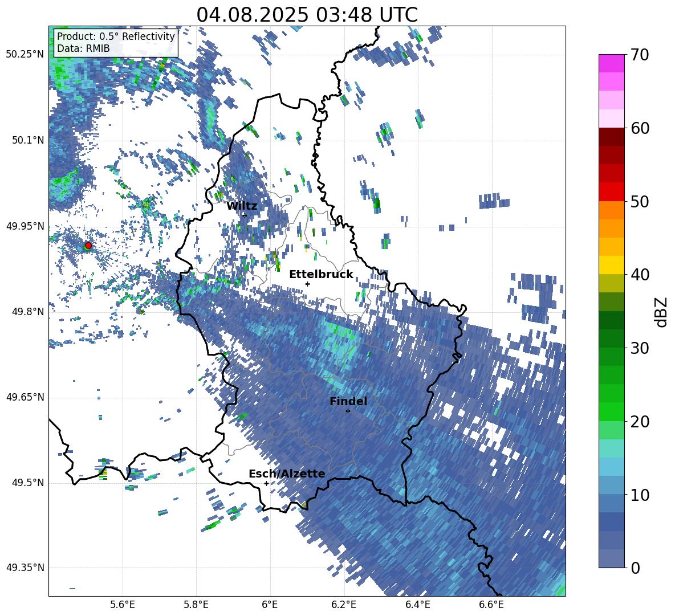675x616 pixels.
Task: Pick the yellow colorbar segment at 40
Action: (x=611, y=265)
